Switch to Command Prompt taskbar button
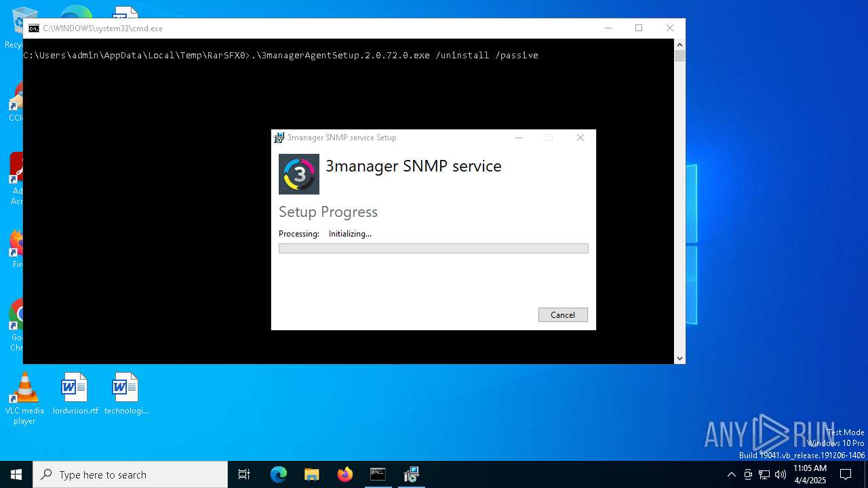The height and width of the screenshot is (488, 868). pyautogui.click(x=378, y=474)
